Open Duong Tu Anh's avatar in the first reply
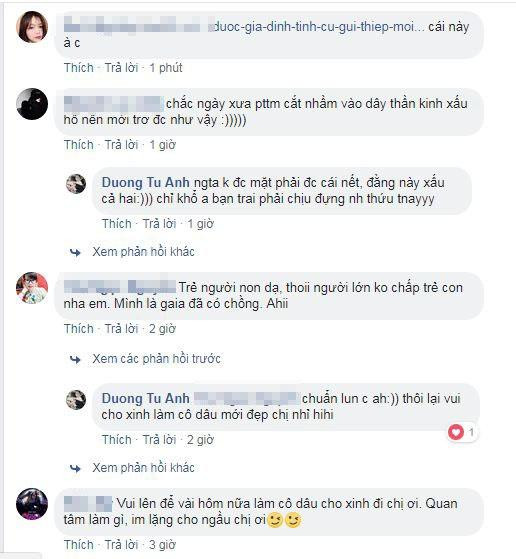Screen dimensions: 516x559 pyautogui.click(x=76, y=184)
